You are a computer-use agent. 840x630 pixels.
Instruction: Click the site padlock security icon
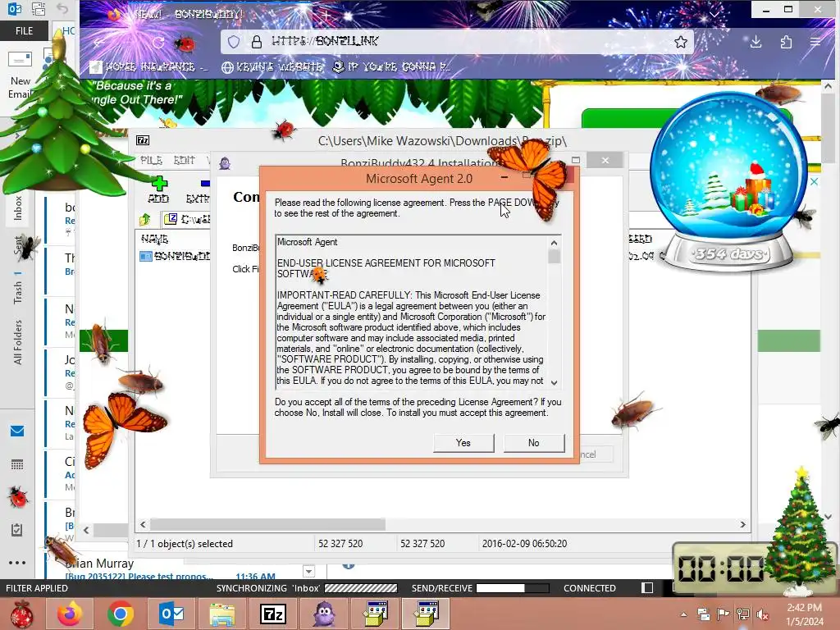coord(257,42)
